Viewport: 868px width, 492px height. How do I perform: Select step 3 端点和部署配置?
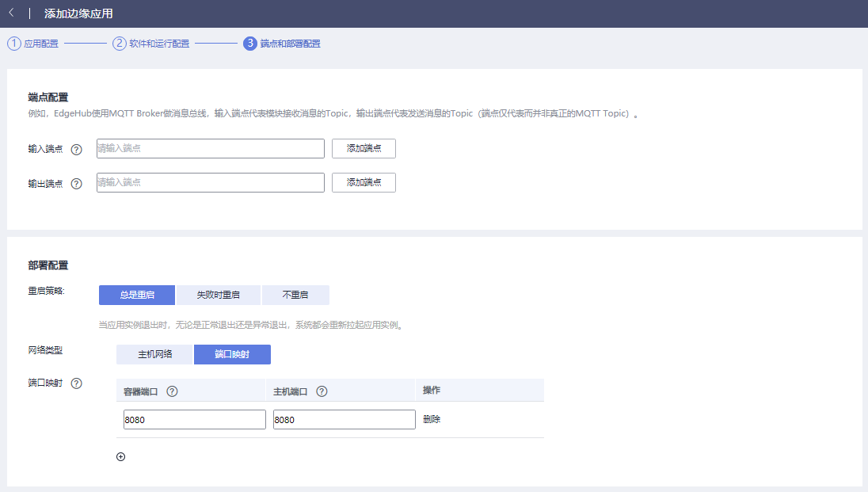click(x=282, y=44)
